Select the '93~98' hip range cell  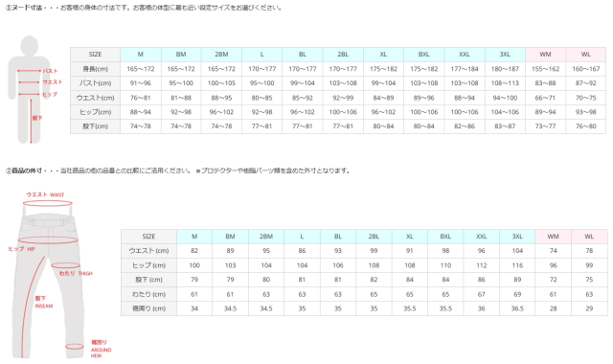click(x=585, y=112)
